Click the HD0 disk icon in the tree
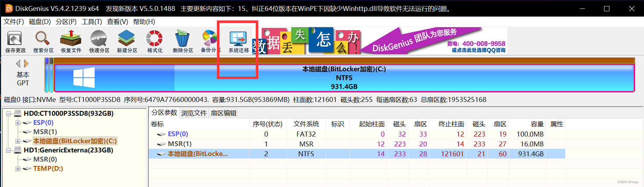This screenshot has width=644, height=187. 18,113
